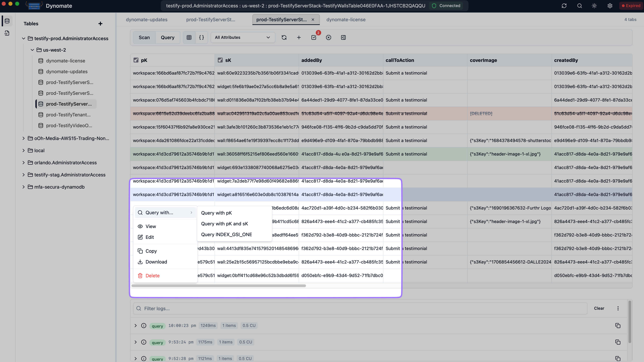
Task: Switch to JSON view using the {} icon
Action: pyautogui.click(x=202, y=37)
